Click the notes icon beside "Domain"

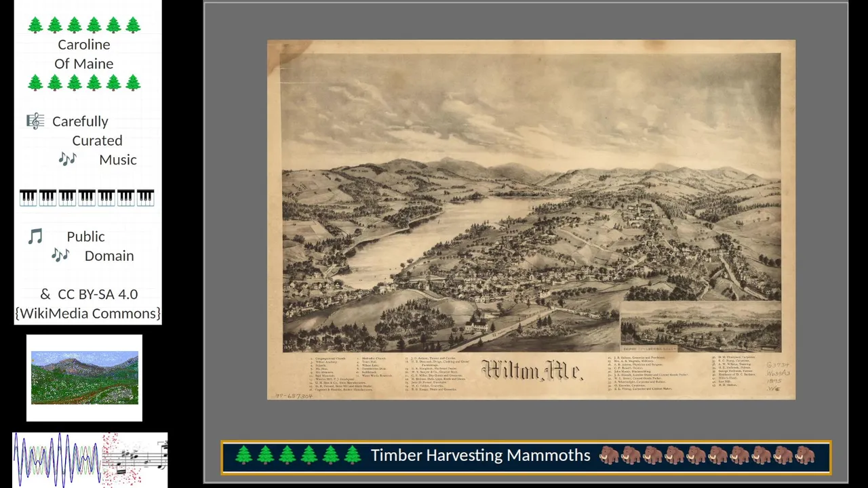(x=60, y=256)
